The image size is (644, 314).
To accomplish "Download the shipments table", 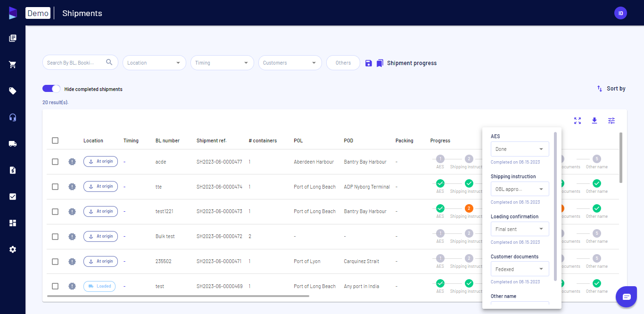I will click(594, 121).
